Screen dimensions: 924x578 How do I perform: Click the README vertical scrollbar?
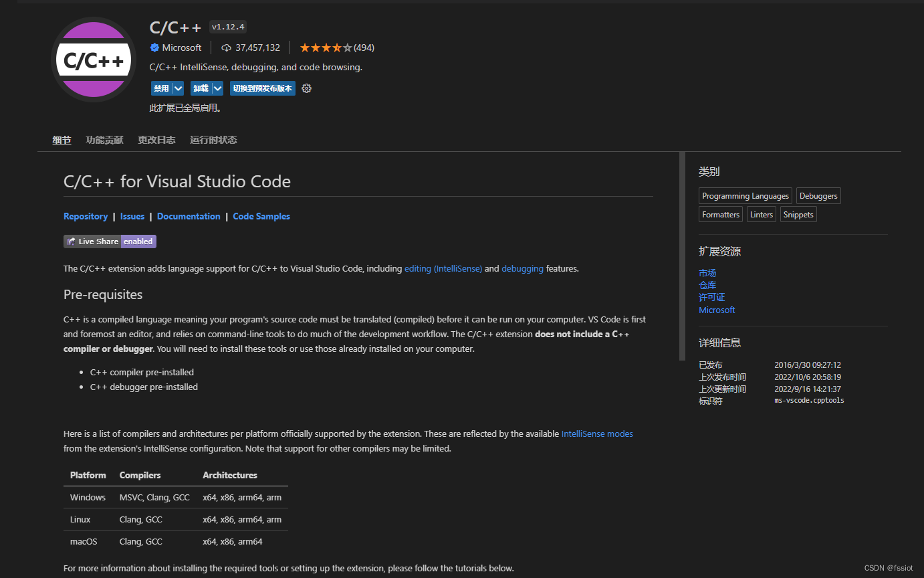pyautogui.click(x=683, y=256)
